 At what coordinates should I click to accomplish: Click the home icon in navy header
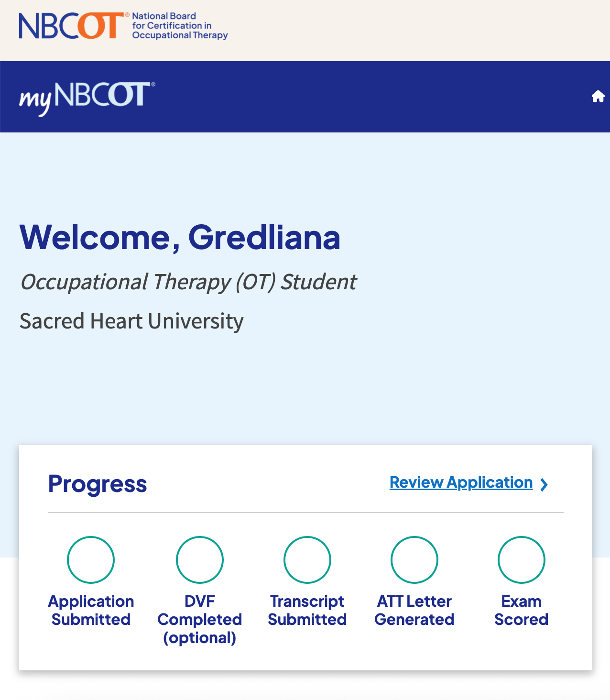598,97
